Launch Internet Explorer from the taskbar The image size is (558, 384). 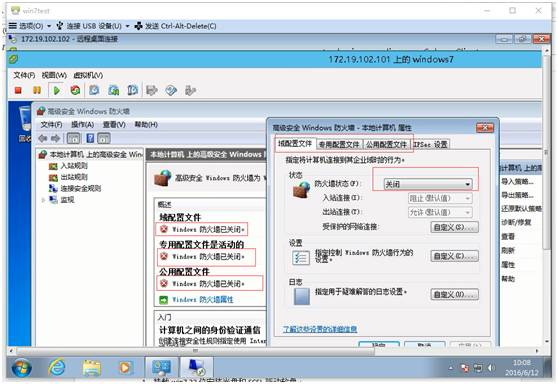pos(57,367)
